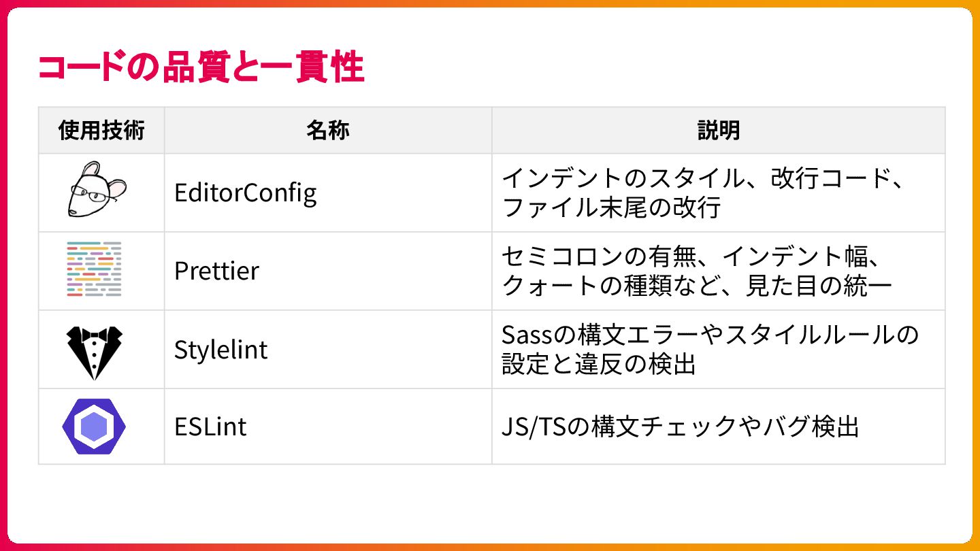Click the slide title コードの品質と一貫性
The image size is (980, 551).
tap(201, 68)
